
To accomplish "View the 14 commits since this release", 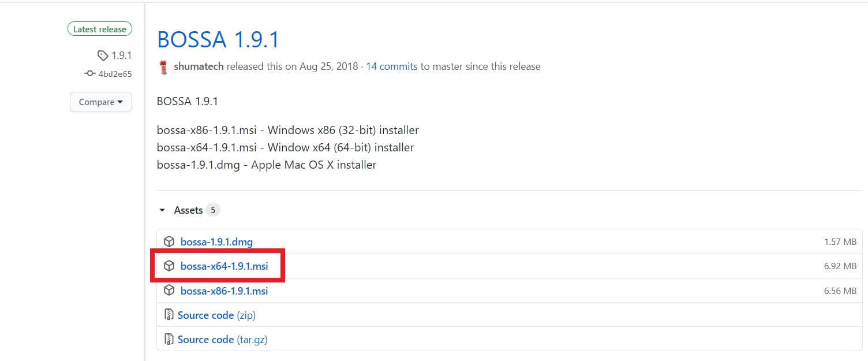I will pyautogui.click(x=392, y=66).
